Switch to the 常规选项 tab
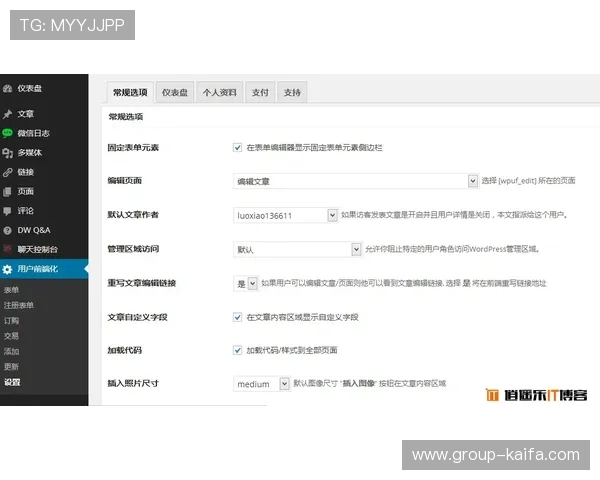This screenshot has width=600, height=480. 130,92
